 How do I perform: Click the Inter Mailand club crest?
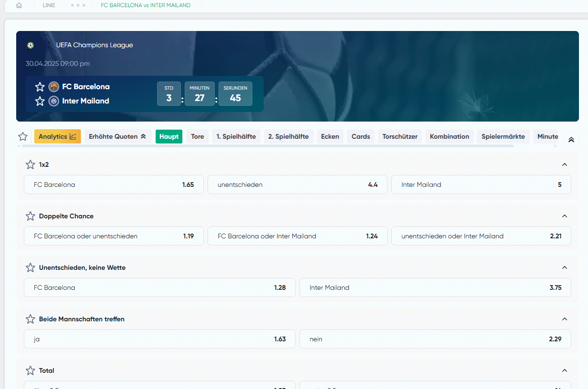pos(54,101)
